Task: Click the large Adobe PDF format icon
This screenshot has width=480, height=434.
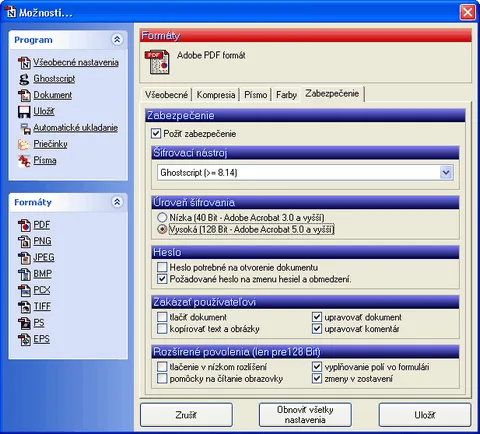Action: click(157, 62)
